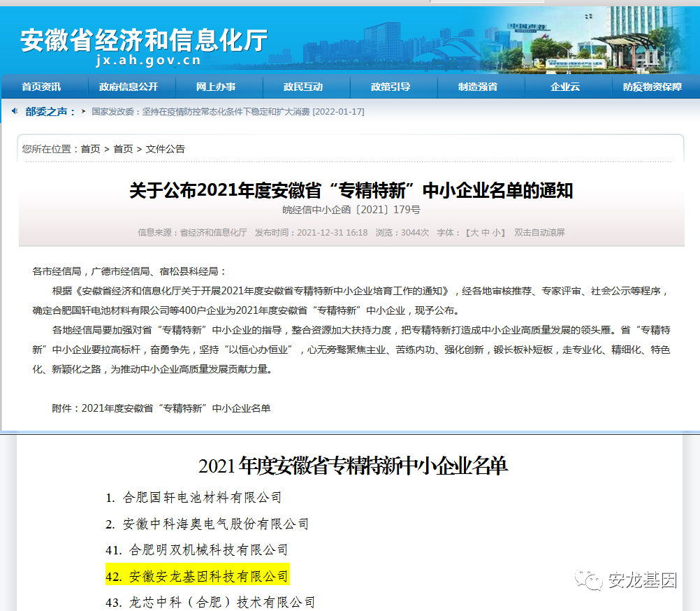Select entry 41. 合肥明双机械科技有限公司
700x611 pixels.
197,549
